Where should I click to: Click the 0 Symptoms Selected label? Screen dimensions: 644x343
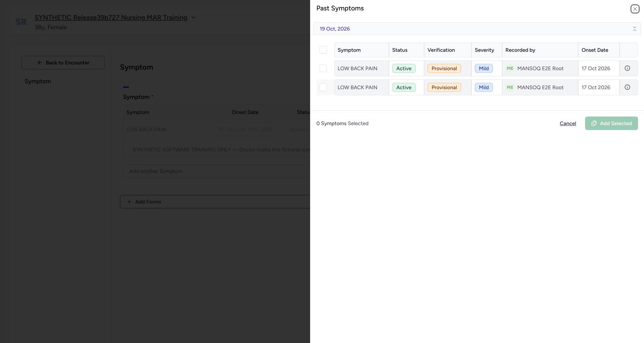pyautogui.click(x=342, y=123)
